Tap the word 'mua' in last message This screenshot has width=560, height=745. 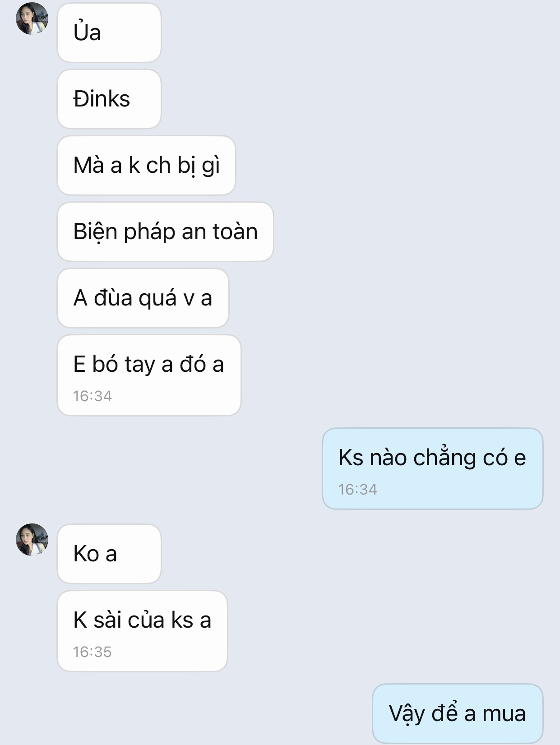[x=504, y=714]
